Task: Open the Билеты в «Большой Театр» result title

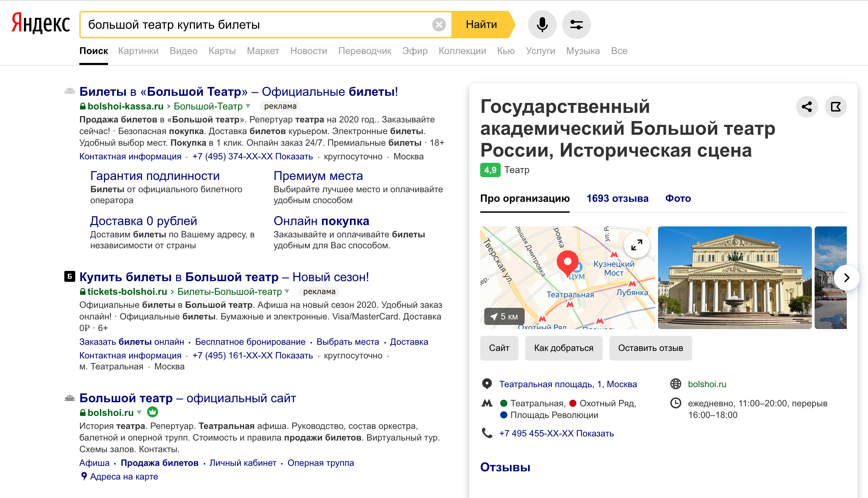Action: click(238, 92)
